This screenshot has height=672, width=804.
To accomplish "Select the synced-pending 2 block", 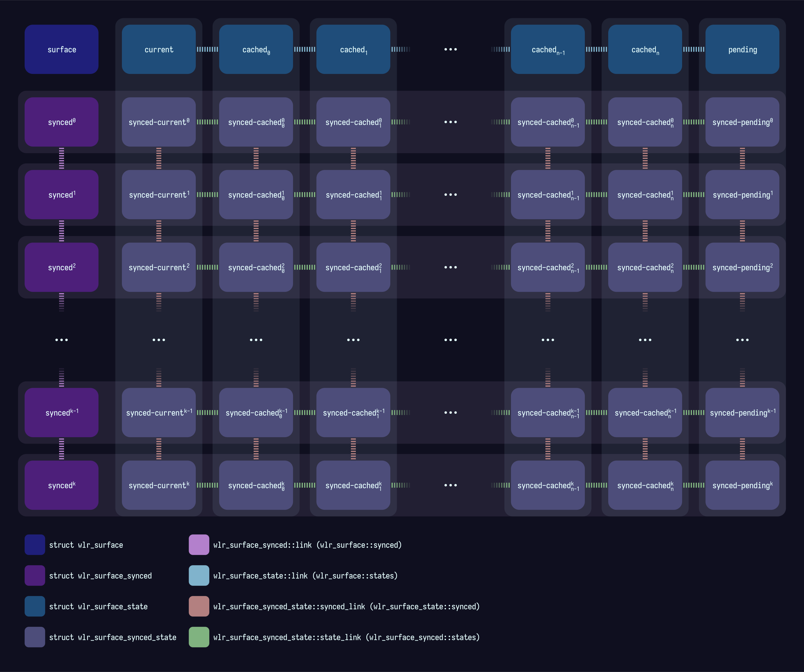I will (x=742, y=267).
